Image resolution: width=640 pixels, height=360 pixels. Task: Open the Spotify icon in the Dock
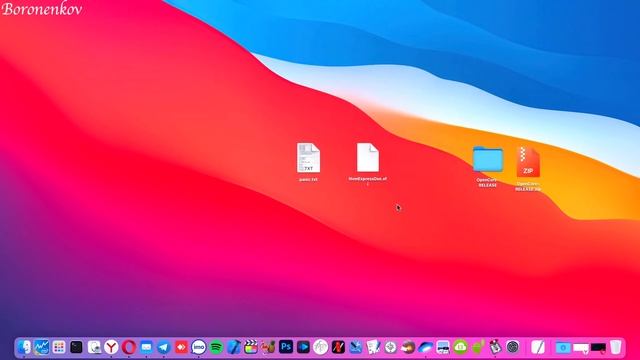click(216, 347)
